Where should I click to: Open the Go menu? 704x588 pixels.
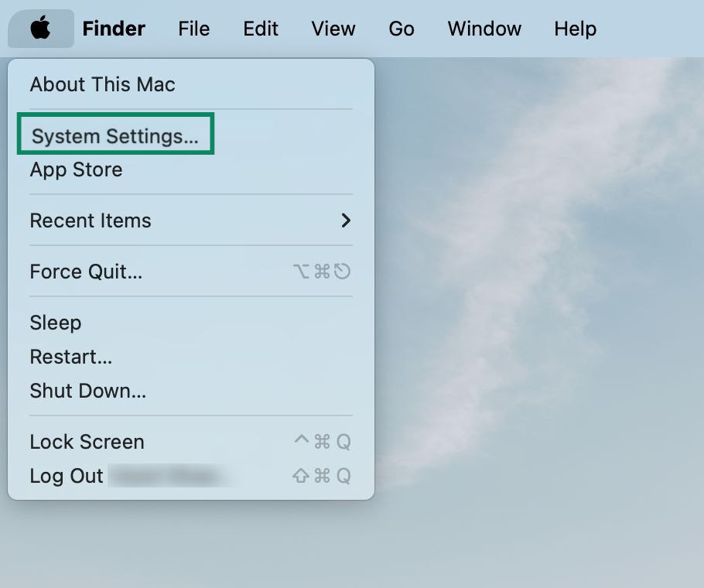[x=401, y=29]
